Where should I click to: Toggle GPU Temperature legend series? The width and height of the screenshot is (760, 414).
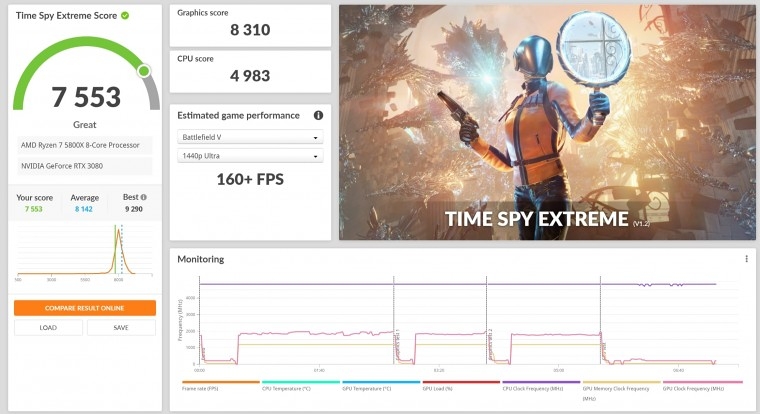381,386
